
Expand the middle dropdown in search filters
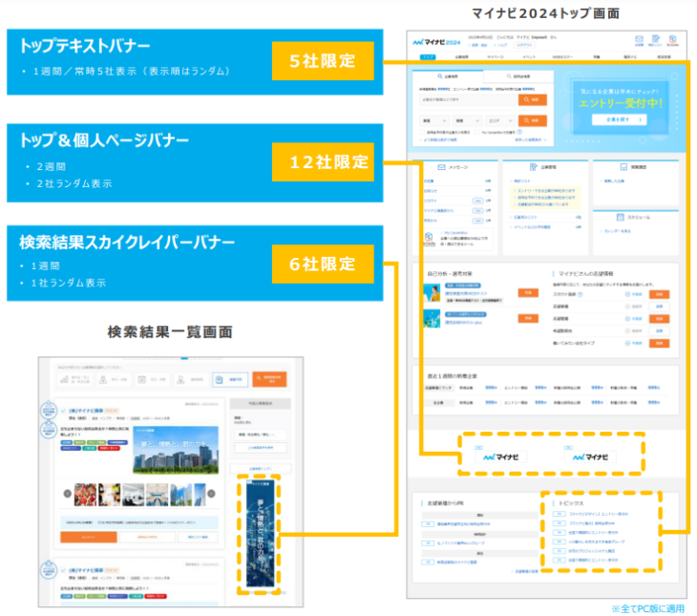point(467,120)
